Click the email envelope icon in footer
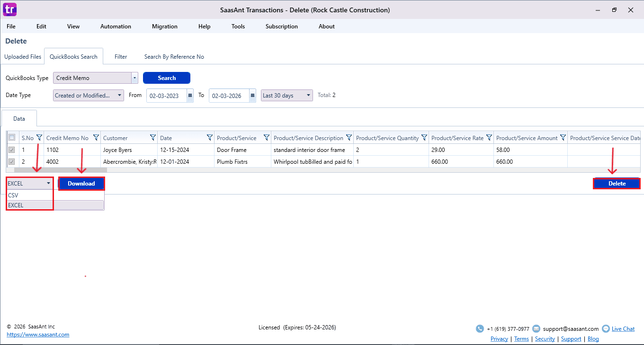Image resolution: width=644 pixels, height=345 pixels. [536, 329]
